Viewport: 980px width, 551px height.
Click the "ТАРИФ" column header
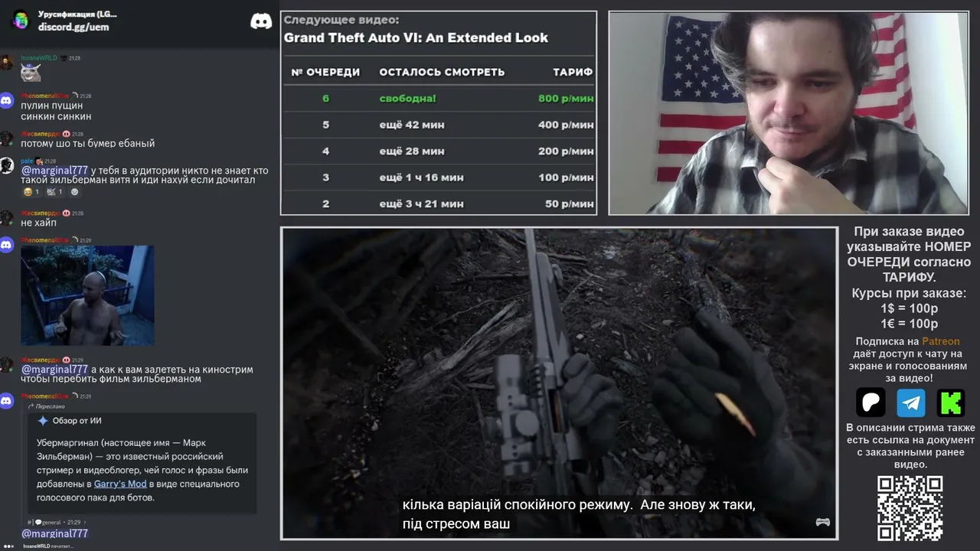pos(573,72)
